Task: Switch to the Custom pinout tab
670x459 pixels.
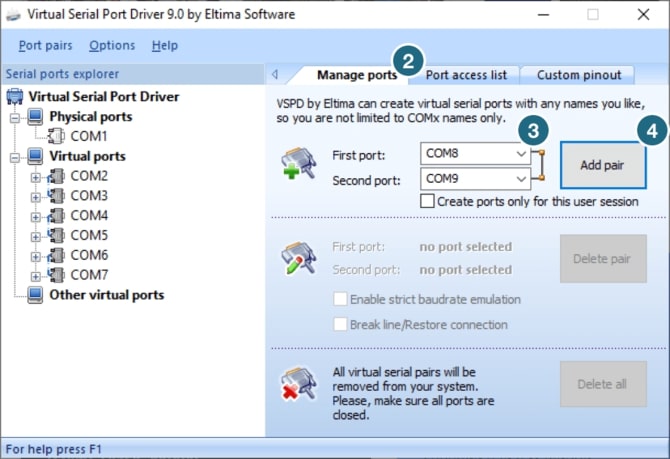Action: 579,75
